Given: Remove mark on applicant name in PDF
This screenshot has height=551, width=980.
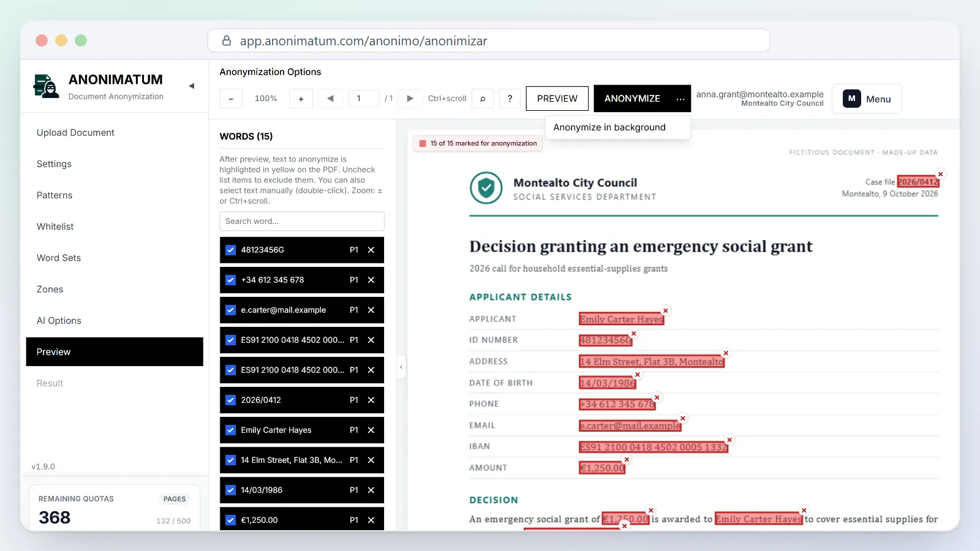Looking at the screenshot, I should (666, 310).
